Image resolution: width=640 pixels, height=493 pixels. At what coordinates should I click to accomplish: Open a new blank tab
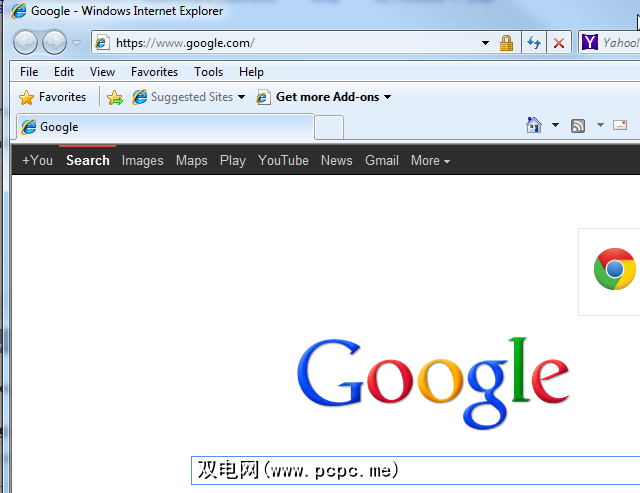click(329, 128)
